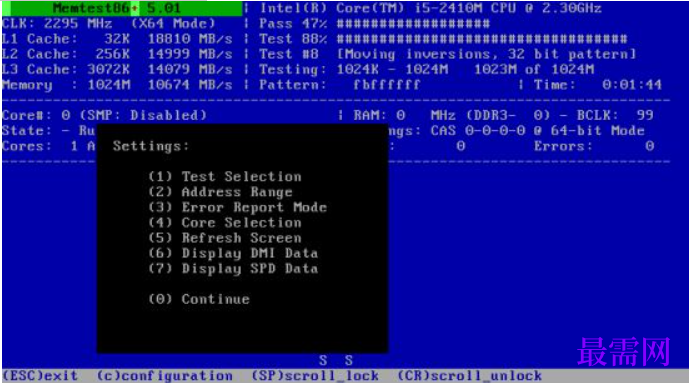Choose (0) Continue to resume testing
This screenshot has width=689, height=383.
click(x=199, y=299)
